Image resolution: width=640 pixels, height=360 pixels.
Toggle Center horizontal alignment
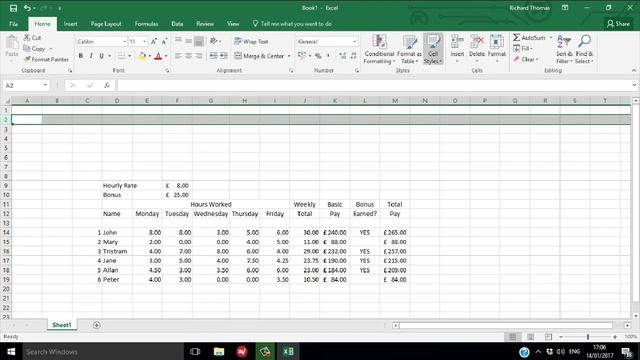pyautogui.click(x=189, y=56)
